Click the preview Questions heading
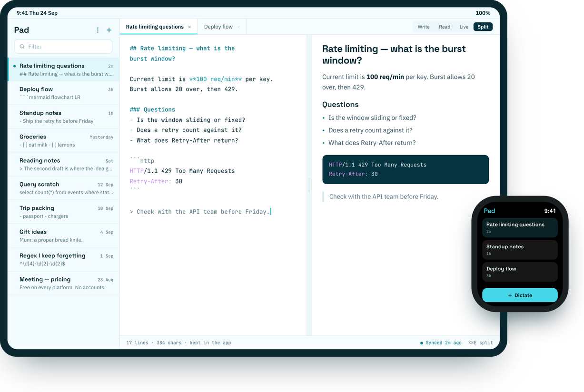The image size is (584, 392). tap(340, 105)
